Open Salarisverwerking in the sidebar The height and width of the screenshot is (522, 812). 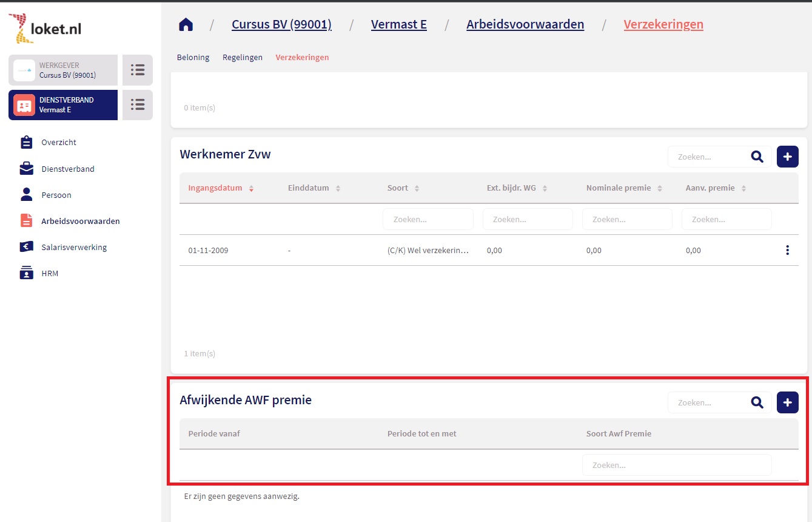[74, 247]
